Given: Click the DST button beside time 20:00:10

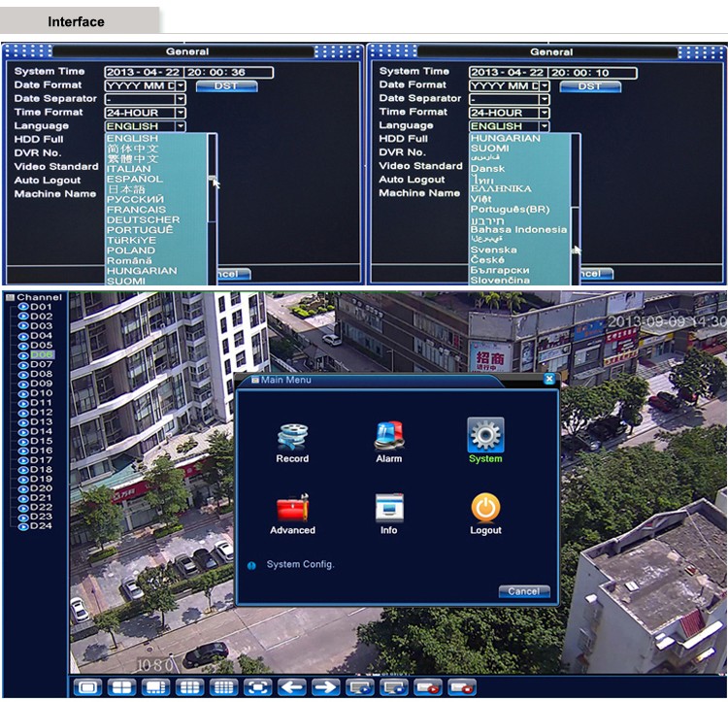Looking at the screenshot, I should coord(590,86).
